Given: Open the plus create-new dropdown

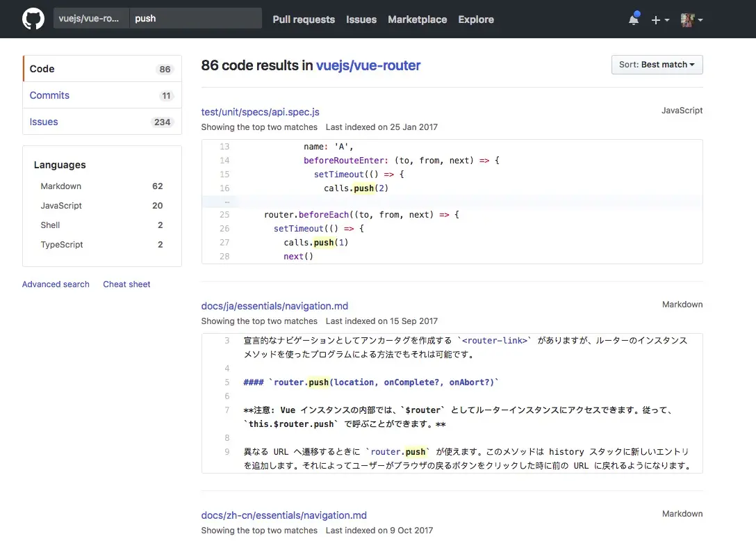Looking at the screenshot, I should point(660,19).
